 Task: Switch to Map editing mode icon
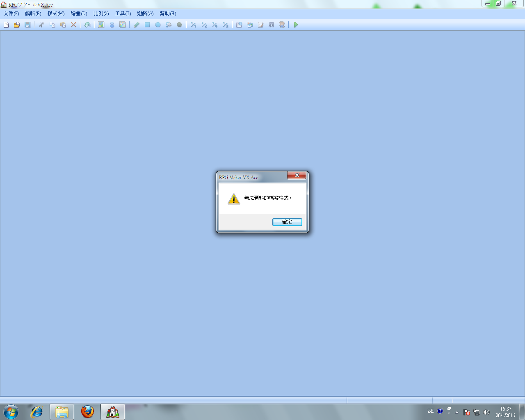pos(101,25)
